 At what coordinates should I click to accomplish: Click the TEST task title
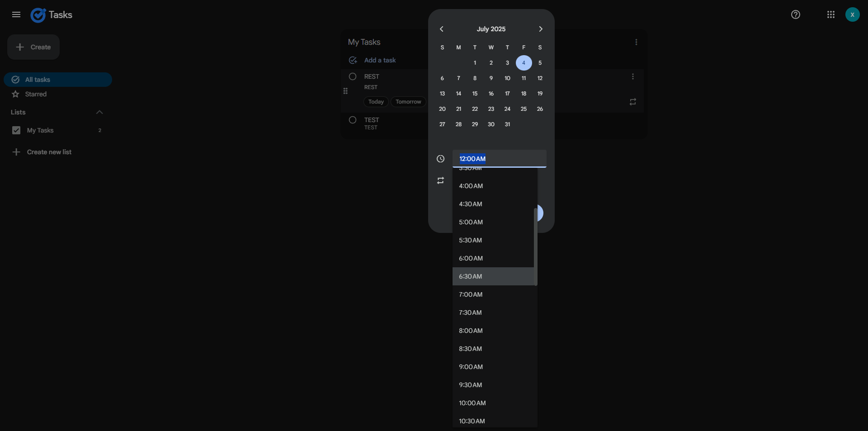[372, 120]
